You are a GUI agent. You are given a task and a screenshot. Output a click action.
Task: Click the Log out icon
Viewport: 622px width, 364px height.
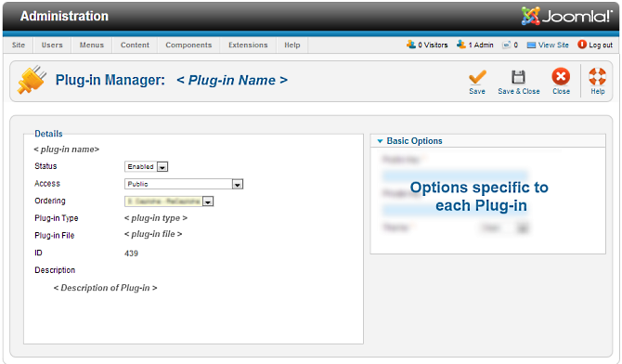(x=582, y=45)
